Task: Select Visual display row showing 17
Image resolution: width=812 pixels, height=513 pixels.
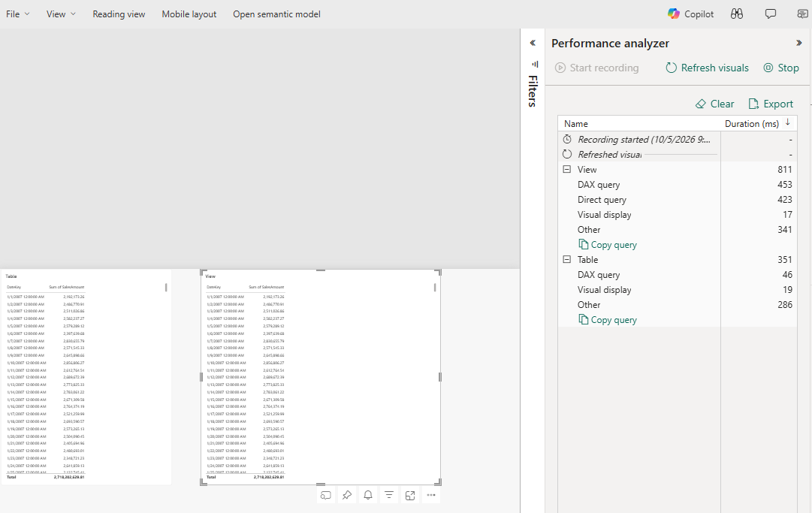Action: pos(678,215)
